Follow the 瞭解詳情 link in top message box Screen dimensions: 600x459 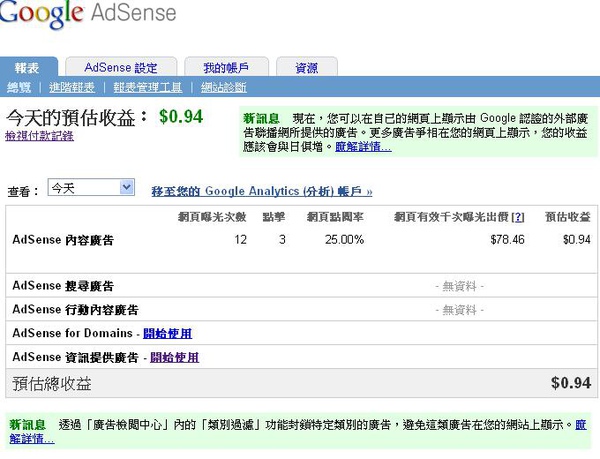[363, 146]
